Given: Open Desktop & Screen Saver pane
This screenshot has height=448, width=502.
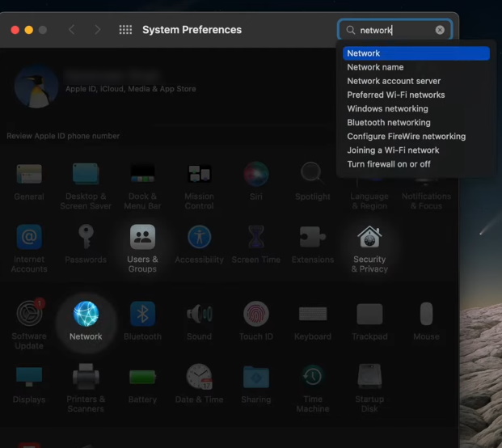Looking at the screenshot, I should pyautogui.click(x=86, y=174).
